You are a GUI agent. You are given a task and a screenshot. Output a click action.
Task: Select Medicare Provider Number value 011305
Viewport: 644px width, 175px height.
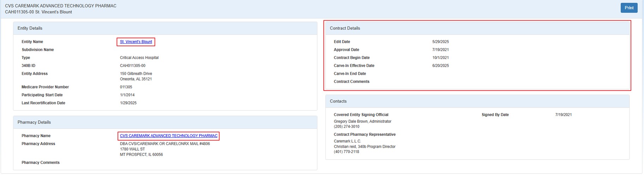pyautogui.click(x=126, y=87)
